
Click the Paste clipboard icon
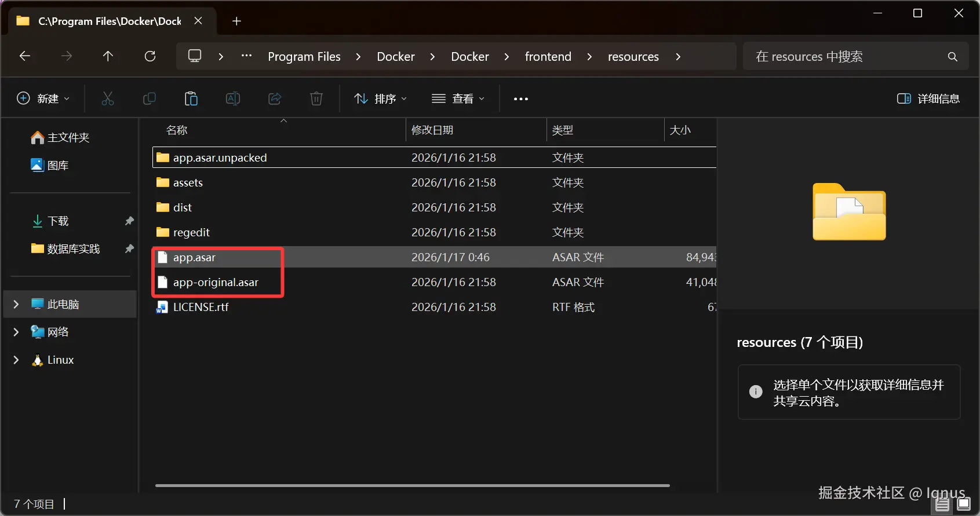pyautogui.click(x=191, y=98)
